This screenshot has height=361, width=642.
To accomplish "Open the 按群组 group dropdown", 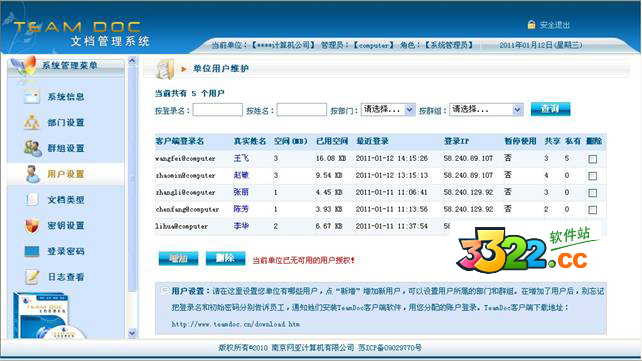I will 486,110.
